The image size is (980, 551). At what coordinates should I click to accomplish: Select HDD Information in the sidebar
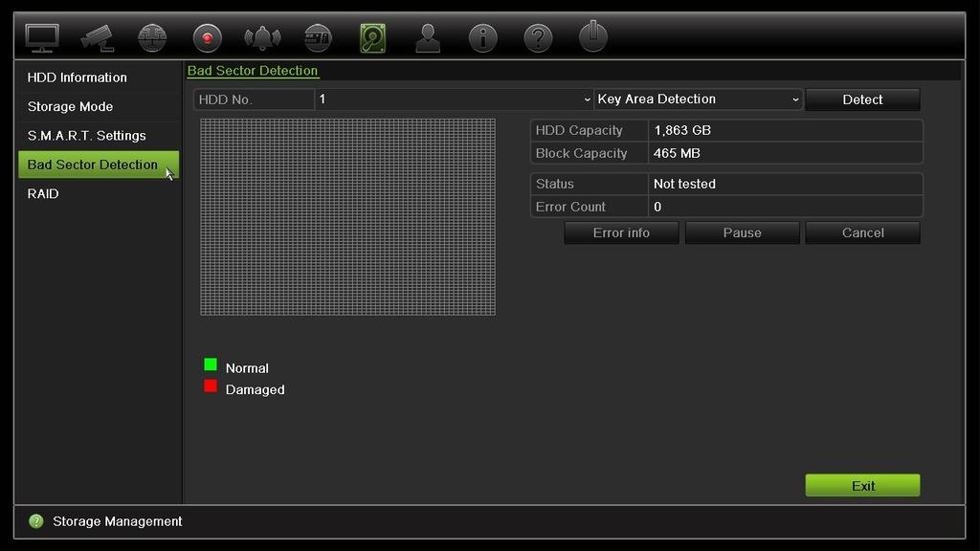click(99, 77)
